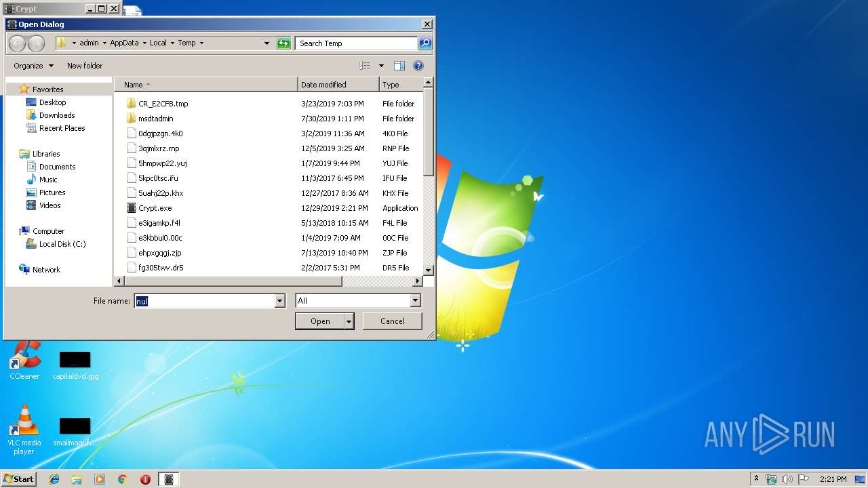Select the Documents library
Image resolution: width=868 pixels, height=488 pixels.
(x=57, y=167)
